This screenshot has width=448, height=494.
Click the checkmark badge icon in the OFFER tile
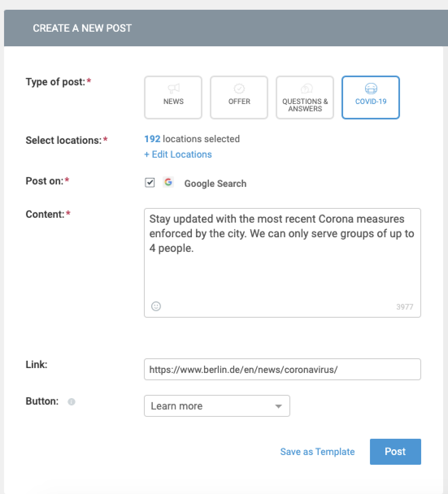pyautogui.click(x=239, y=89)
